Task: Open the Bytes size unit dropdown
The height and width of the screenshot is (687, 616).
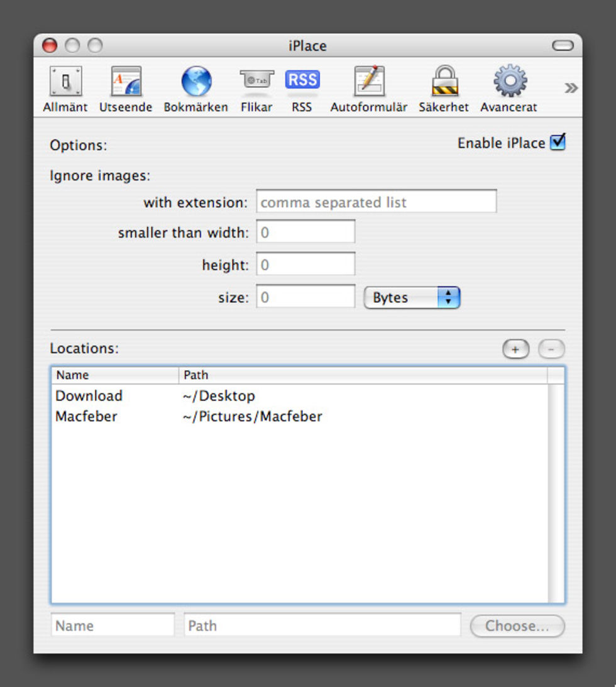Action: pos(412,298)
